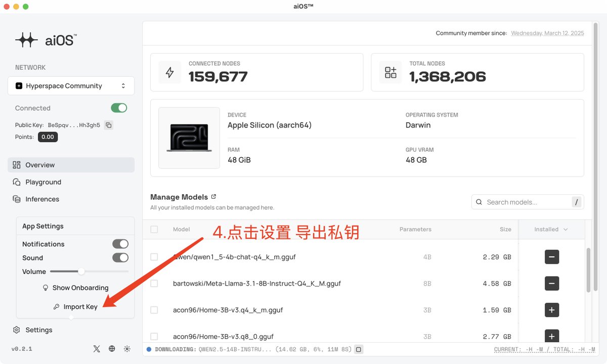Image resolution: width=607 pixels, height=364 pixels.
Task: Click the Search models input field
Action: (x=528, y=202)
